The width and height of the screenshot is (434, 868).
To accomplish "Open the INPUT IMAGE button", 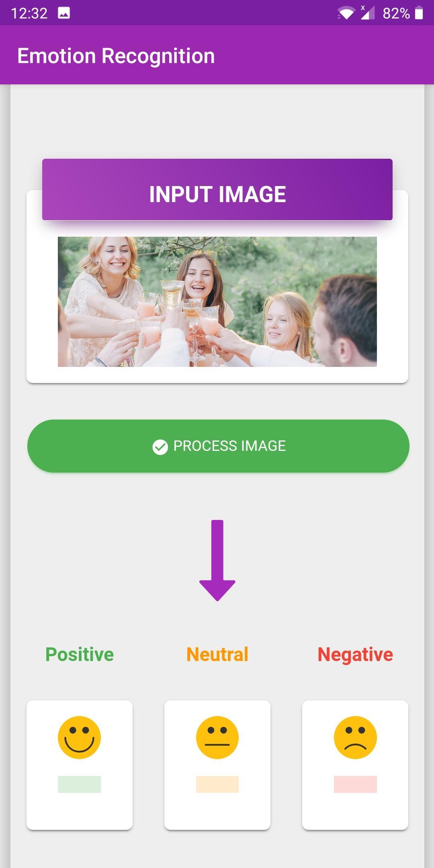I will tap(217, 189).
